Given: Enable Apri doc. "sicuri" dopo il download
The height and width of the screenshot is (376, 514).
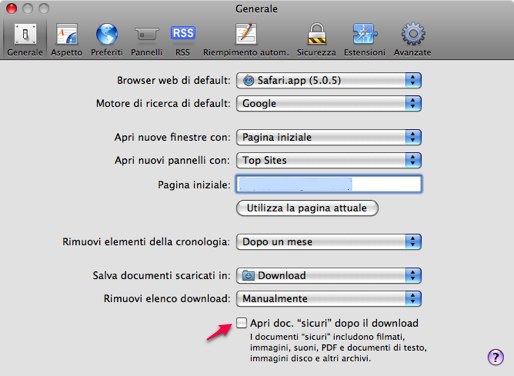Looking at the screenshot, I should coord(241,323).
